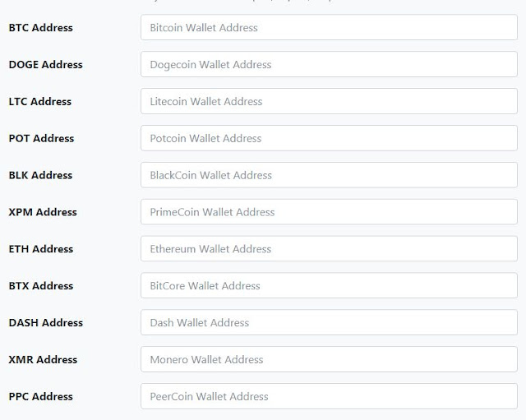Select the DASH Address label
This screenshot has height=420, width=526.
coord(45,323)
